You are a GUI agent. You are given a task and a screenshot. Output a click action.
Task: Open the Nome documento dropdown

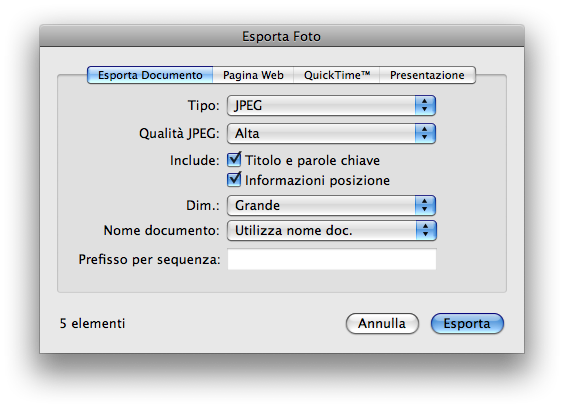(x=332, y=230)
